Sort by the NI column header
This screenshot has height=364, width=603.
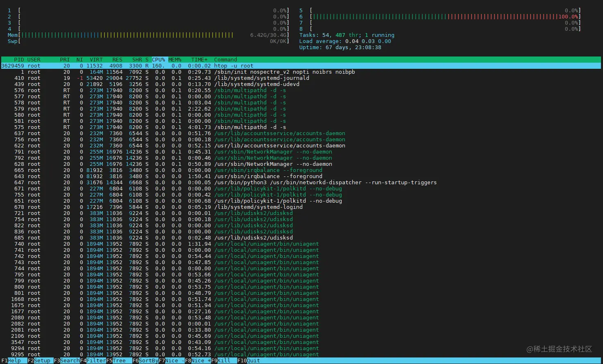79,60
